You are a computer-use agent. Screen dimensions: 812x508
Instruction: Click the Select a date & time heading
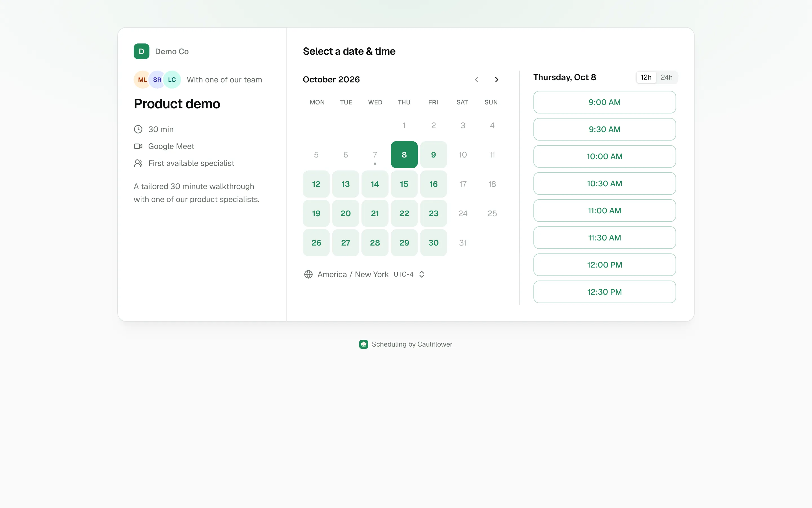[x=349, y=51]
